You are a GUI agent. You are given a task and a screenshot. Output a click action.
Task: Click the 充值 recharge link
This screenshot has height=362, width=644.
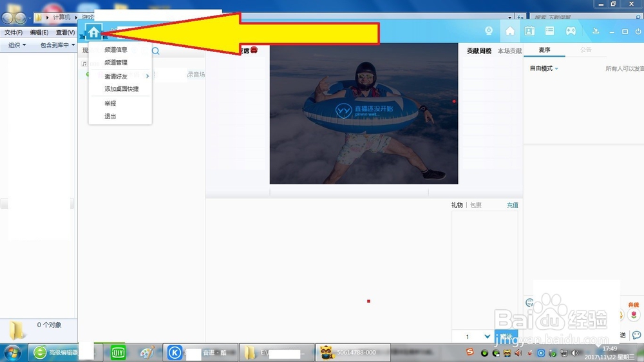[512, 205]
